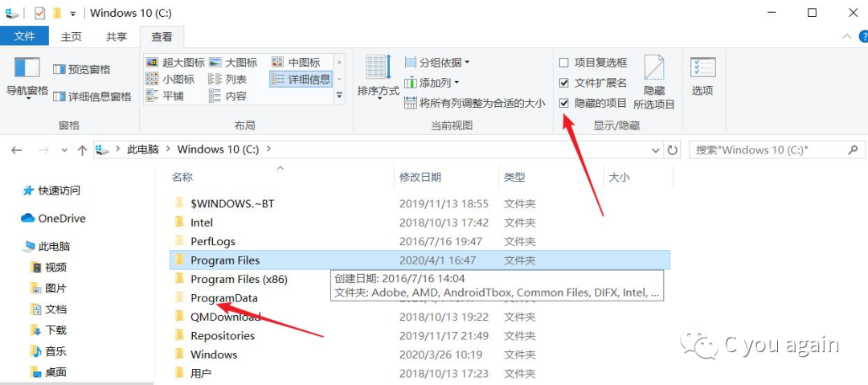Click 将所有列调整为合适的大小

pyautogui.click(x=474, y=103)
